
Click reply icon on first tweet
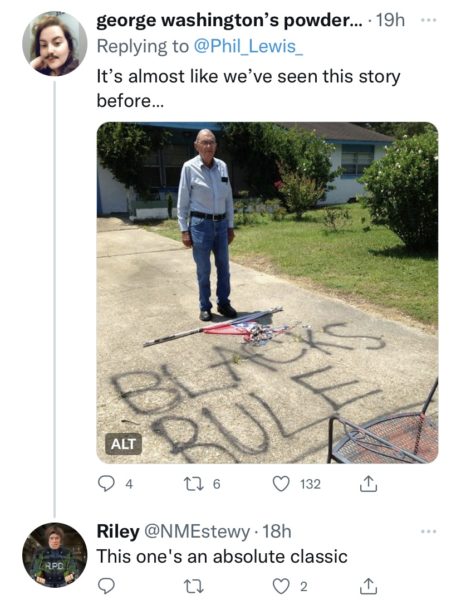[106, 484]
